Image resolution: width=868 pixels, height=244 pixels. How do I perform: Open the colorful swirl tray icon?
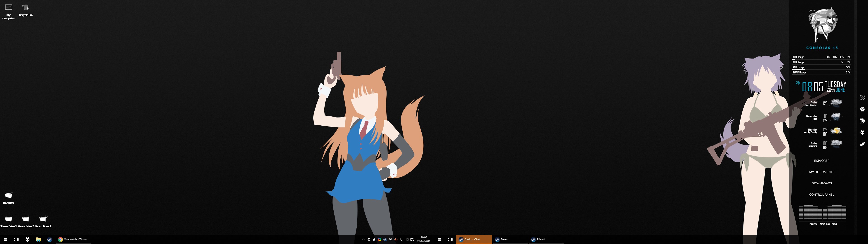(x=380, y=240)
